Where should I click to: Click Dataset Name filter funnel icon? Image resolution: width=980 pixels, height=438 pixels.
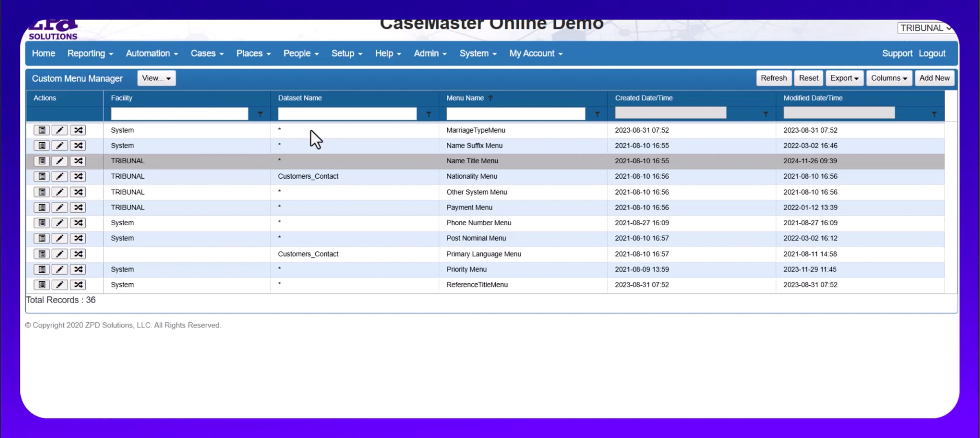coord(429,114)
